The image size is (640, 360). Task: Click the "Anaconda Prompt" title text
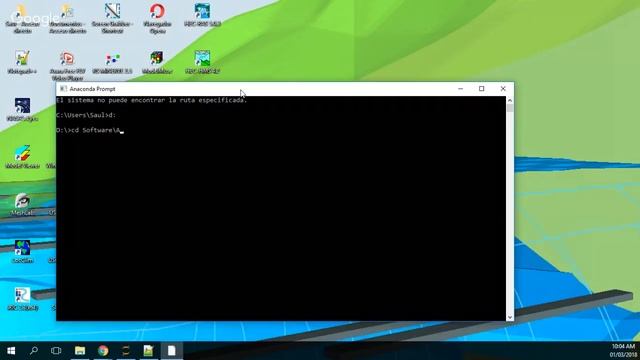tap(92, 89)
